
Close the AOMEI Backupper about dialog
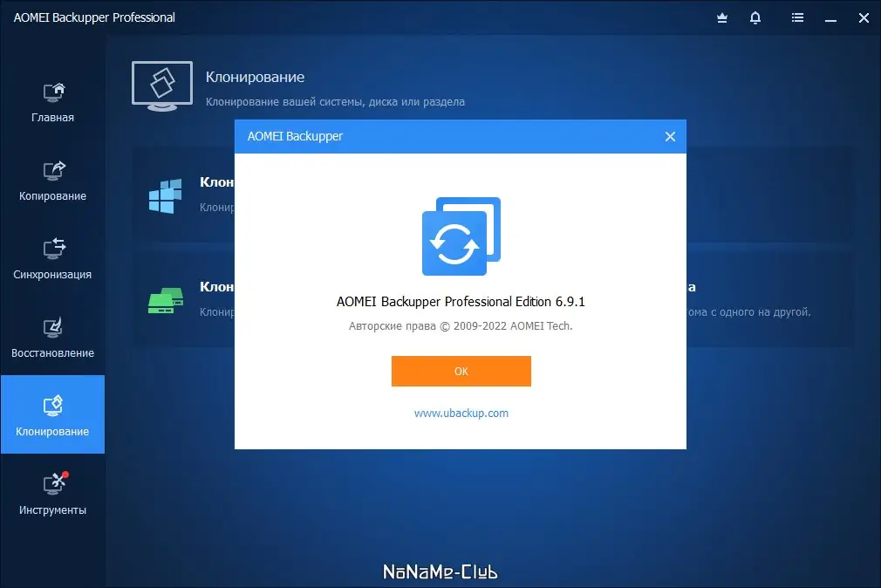[670, 137]
